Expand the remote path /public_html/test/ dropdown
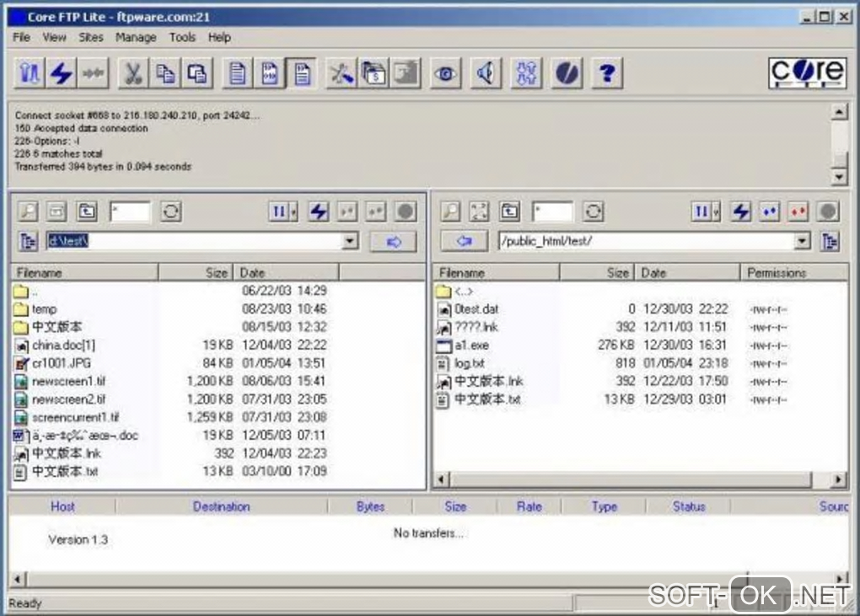Screen dimensions: 860x616 pyautogui.click(x=802, y=241)
